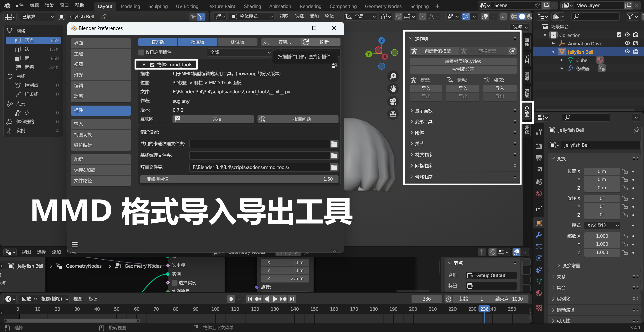Open the 全部 addon category dropdown
This screenshot has width=644, height=332.
[239, 52]
